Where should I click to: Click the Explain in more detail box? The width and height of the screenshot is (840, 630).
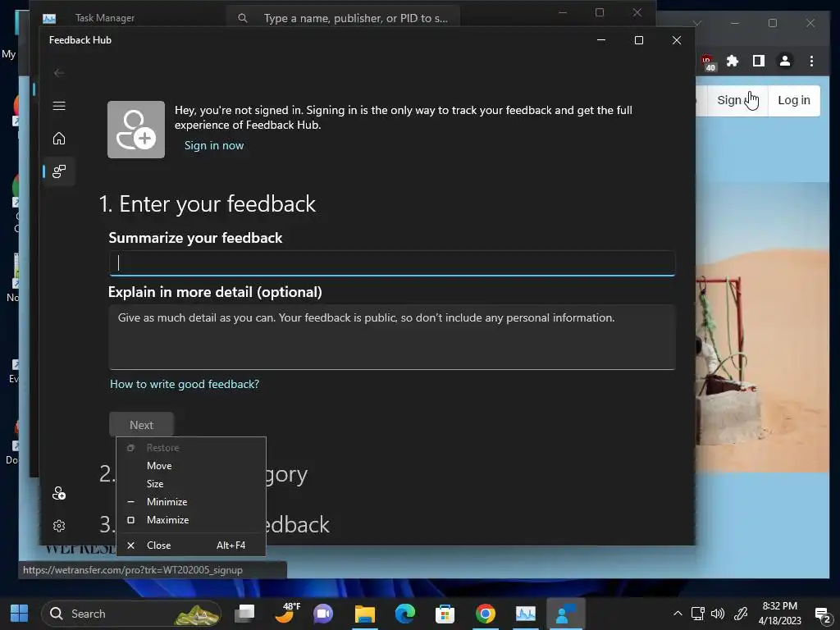tap(392, 337)
